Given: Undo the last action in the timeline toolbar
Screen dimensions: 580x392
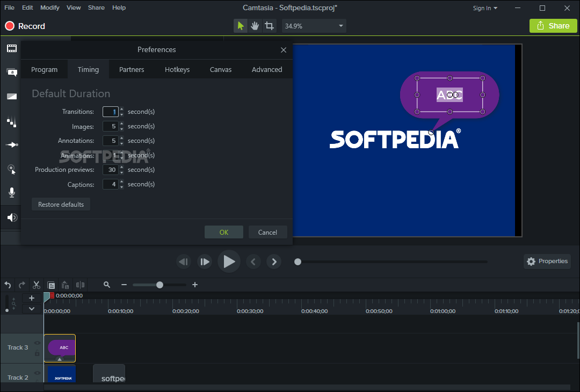Looking at the screenshot, I should coord(8,285).
